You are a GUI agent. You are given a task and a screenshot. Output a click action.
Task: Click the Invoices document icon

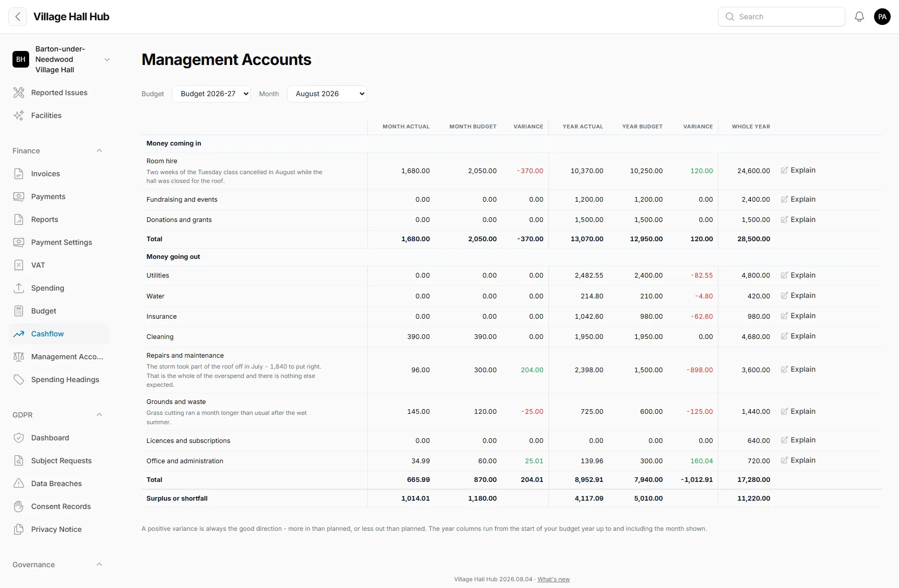pyautogui.click(x=19, y=174)
